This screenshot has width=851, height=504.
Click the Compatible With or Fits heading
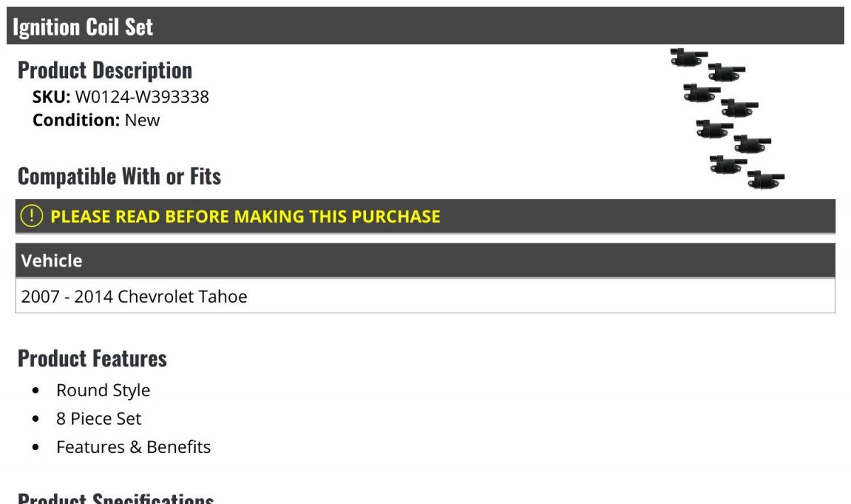119,176
